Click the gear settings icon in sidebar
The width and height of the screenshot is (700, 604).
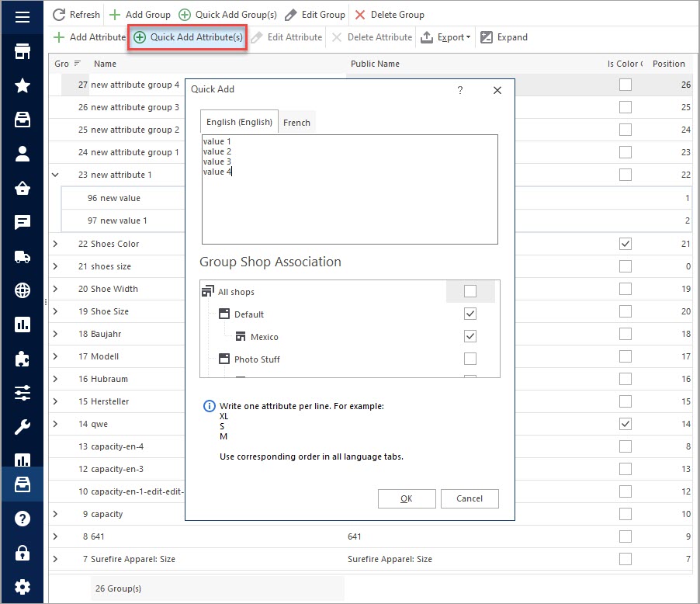click(x=23, y=586)
